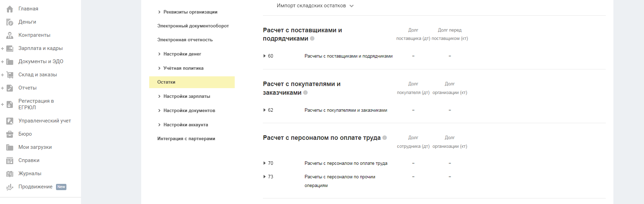The image size is (644, 204).
Task: Click the Справки document icon
Action: point(10,161)
